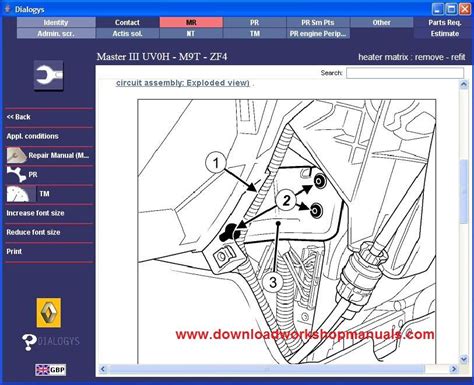This screenshot has width=474, height=385.
Task: Click the horizontal scrollbar right arrow
Action: [x=454, y=369]
